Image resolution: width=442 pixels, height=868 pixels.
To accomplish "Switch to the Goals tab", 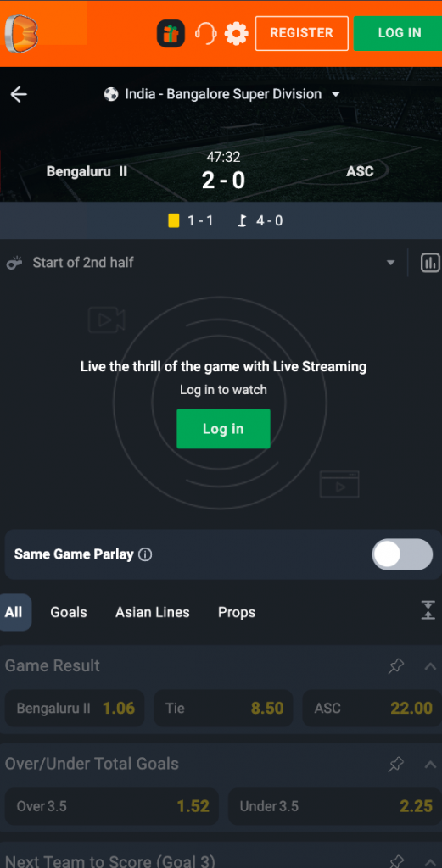I will [69, 612].
